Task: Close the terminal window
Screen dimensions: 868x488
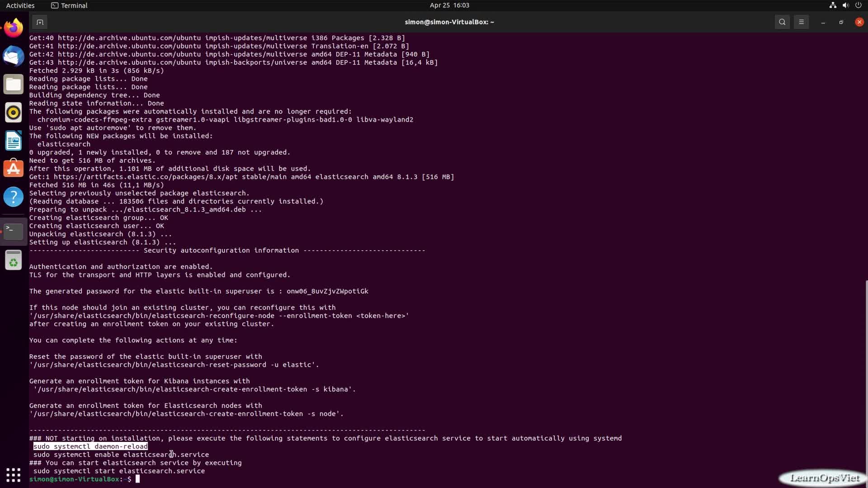Action: coord(859,22)
